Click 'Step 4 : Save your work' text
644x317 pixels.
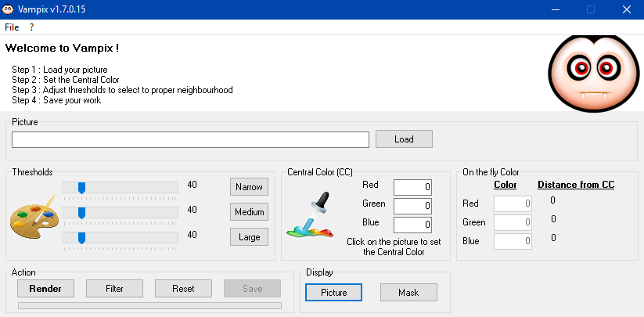56,100
